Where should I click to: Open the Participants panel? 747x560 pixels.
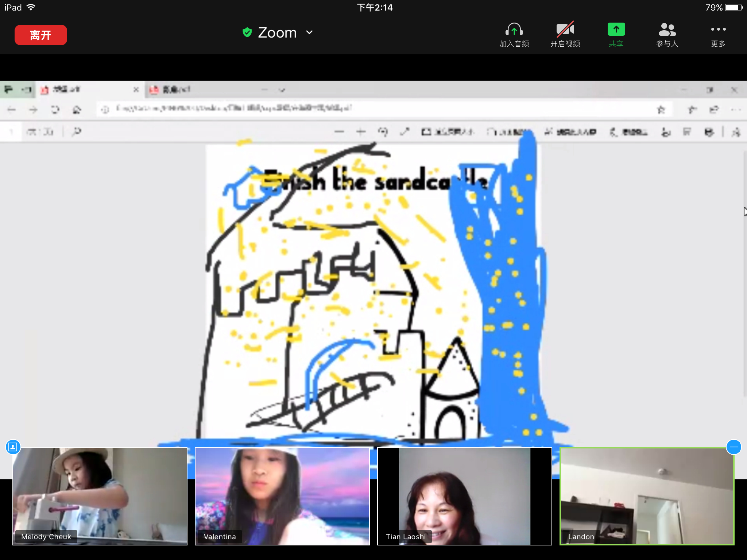click(667, 30)
